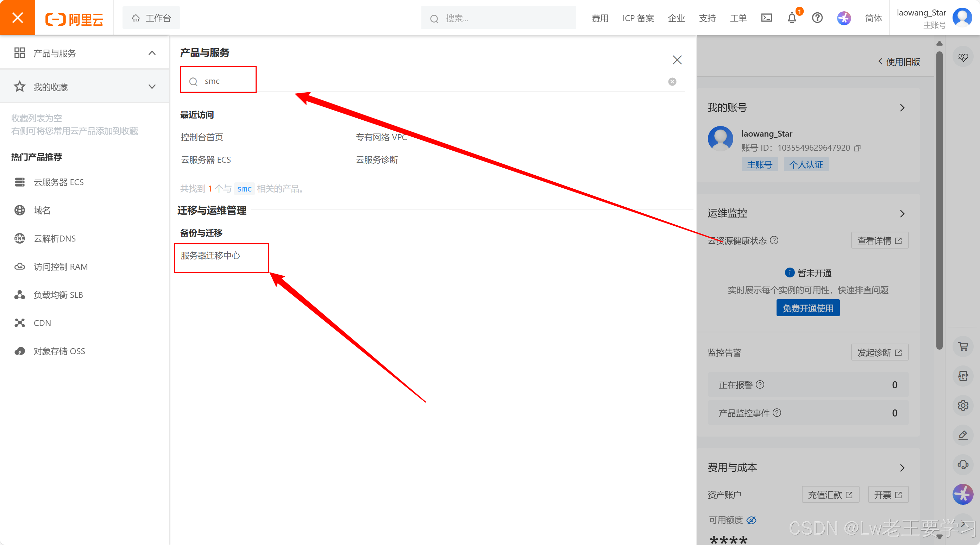Focus the top 搜索 search field
This screenshot has height=545, width=980.
pyautogui.click(x=498, y=18)
